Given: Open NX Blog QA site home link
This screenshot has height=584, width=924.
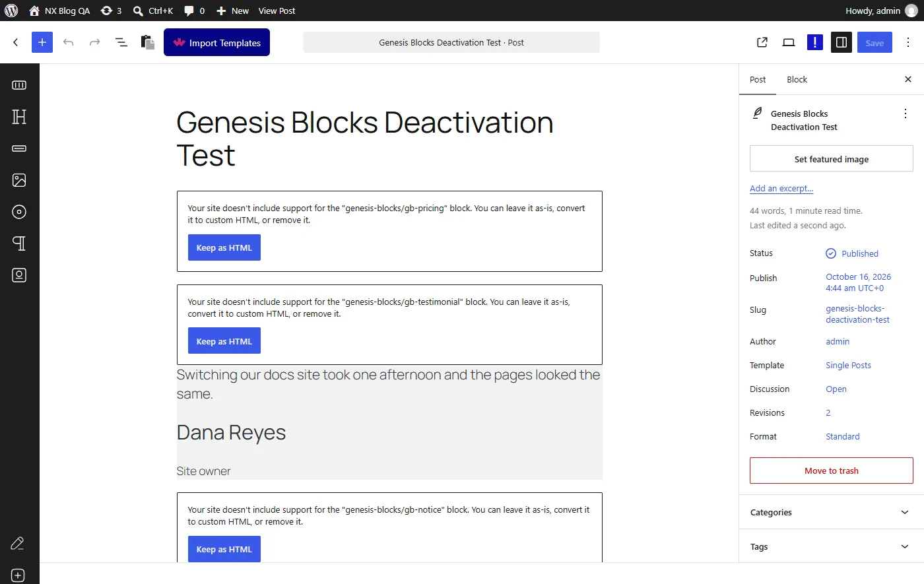Looking at the screenshot, I should click(59, 11).
